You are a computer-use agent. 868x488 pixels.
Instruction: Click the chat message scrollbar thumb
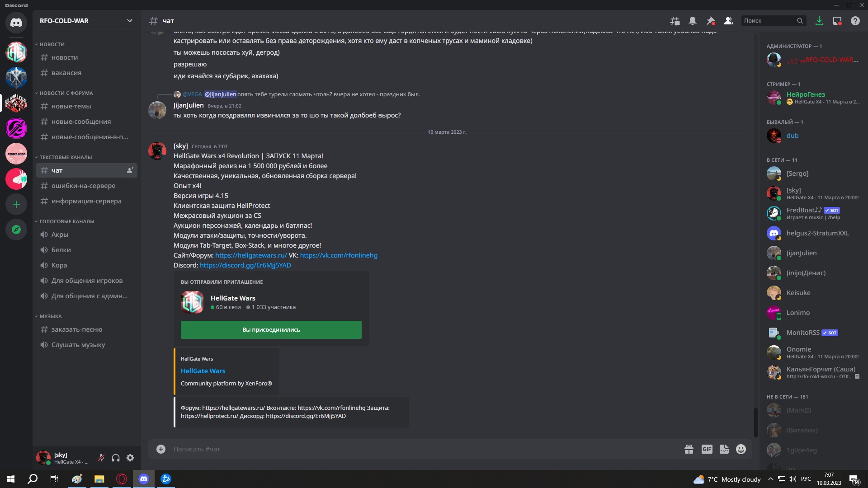click(x=755, y=422)
